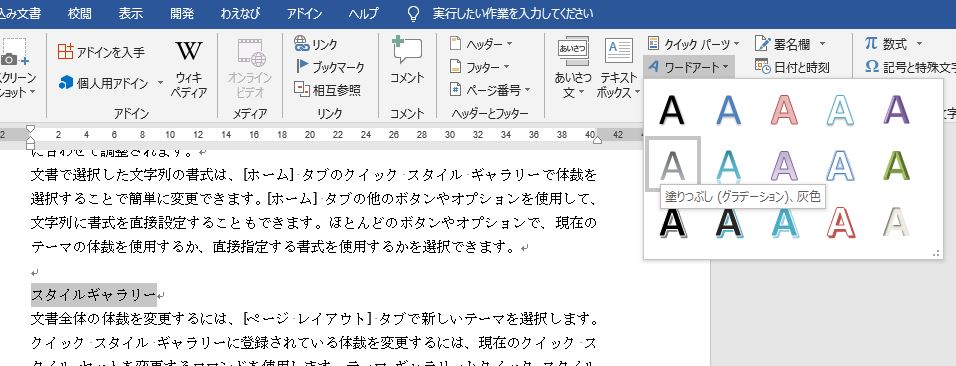Expand 個人用アドイン dropdown arrow
The height and width of the screenshot is (366, 956).
tap(160, 83)
